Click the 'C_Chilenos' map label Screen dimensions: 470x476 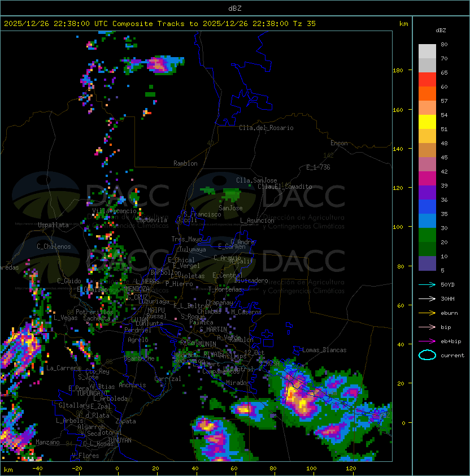[54, 246]
